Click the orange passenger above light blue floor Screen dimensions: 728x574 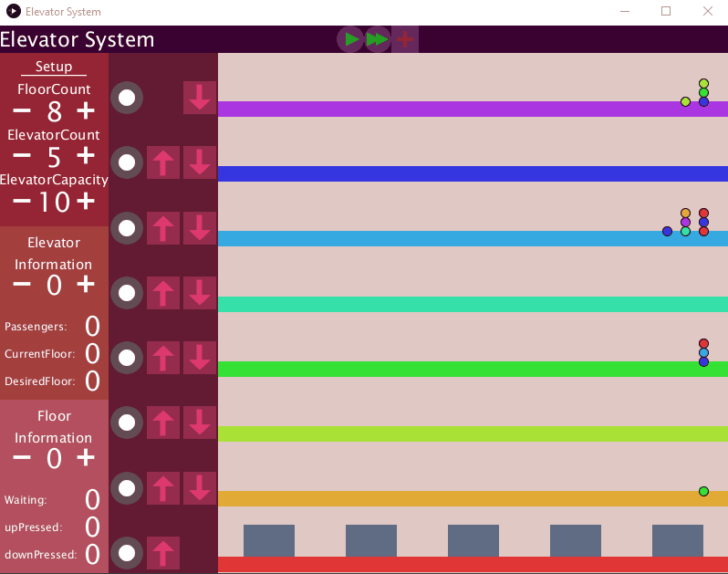tap(685, 214)
